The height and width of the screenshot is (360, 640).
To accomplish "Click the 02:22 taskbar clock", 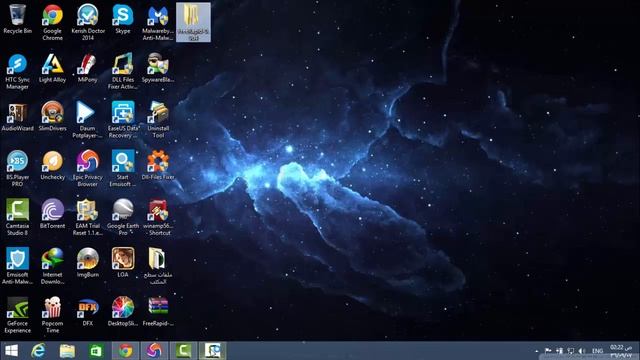I will point(621,351).
